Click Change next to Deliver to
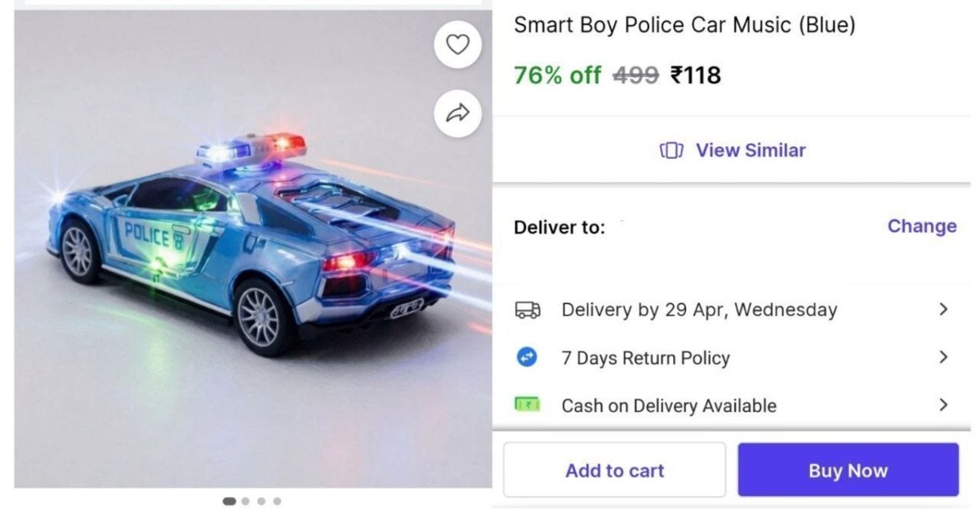980x510 pixels. [921, 226]
